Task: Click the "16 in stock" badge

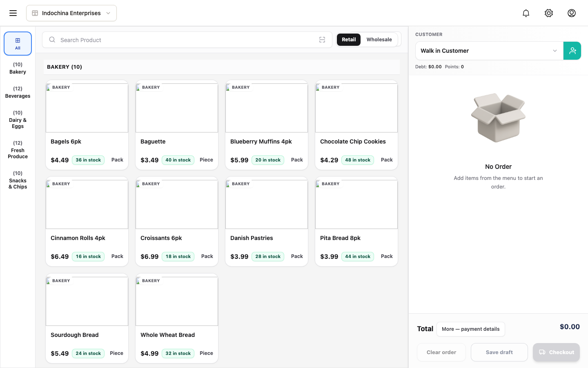Action: click(88, 257)
